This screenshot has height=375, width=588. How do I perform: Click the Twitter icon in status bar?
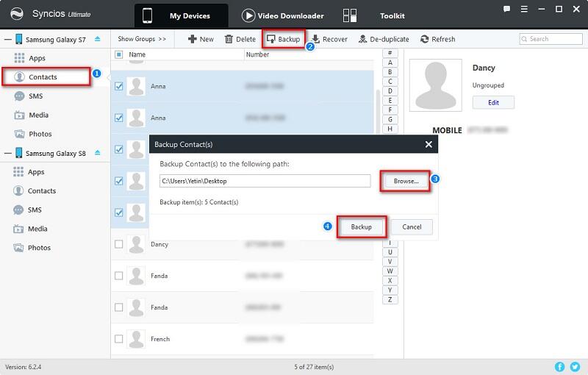click(575, 366)
